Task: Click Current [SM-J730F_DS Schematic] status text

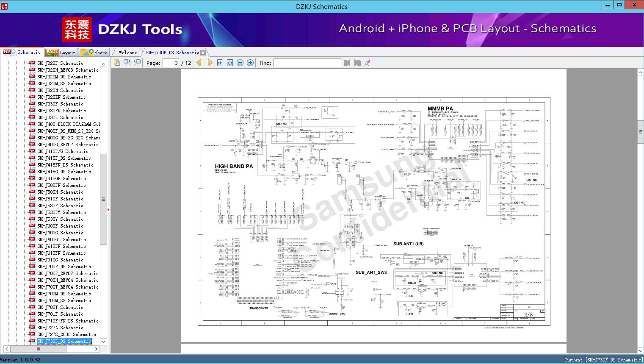Action: (603, 360)
